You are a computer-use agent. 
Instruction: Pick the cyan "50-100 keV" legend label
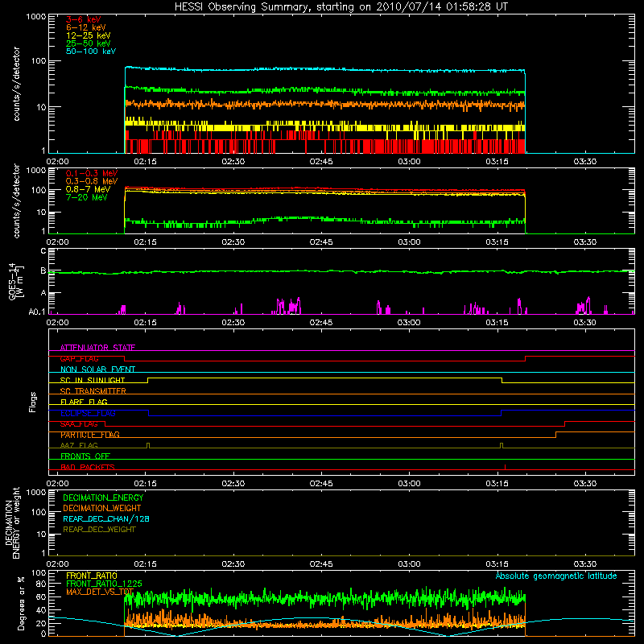[x=91, y=52]
